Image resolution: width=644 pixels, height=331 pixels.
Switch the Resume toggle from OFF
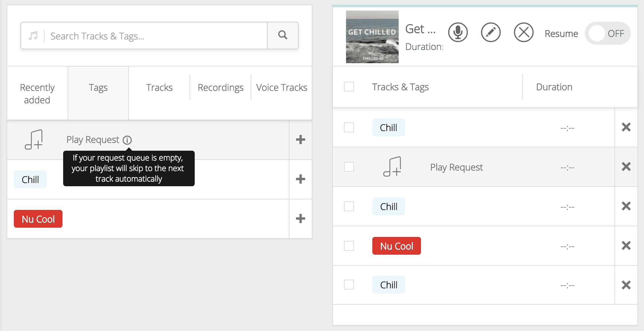tap(607, 33)
